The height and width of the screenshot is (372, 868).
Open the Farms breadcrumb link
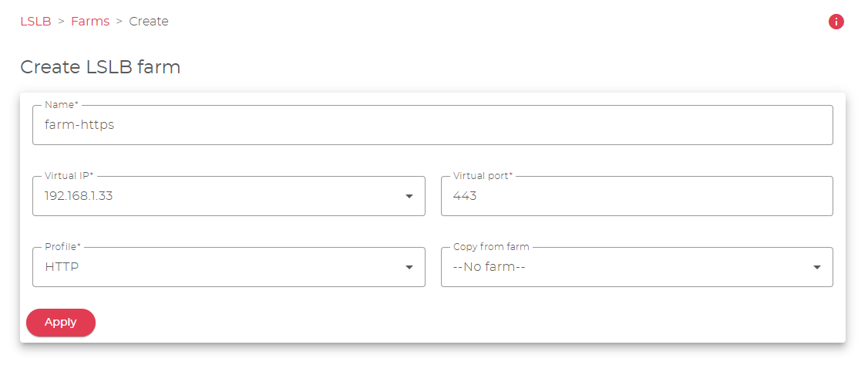90,22
